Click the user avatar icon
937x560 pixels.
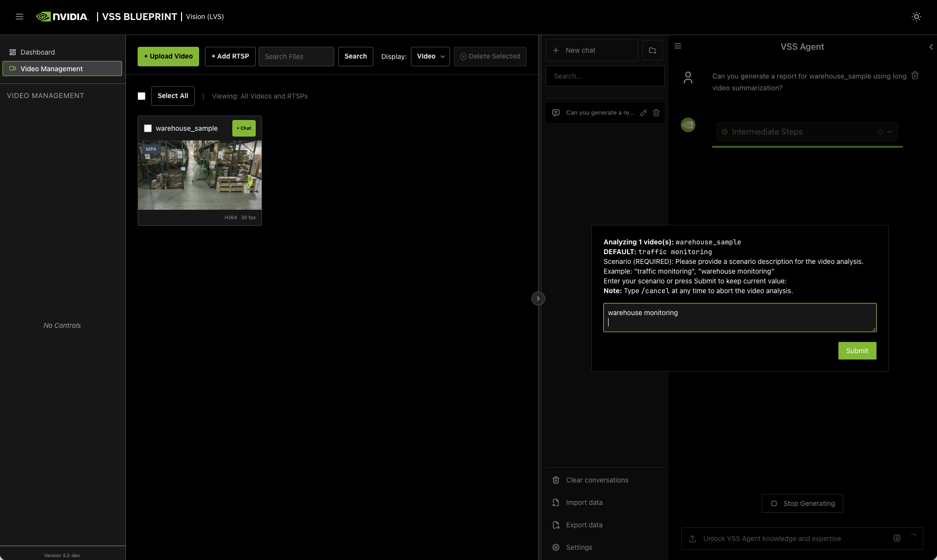pyautogui.click(x=688, y=78)
